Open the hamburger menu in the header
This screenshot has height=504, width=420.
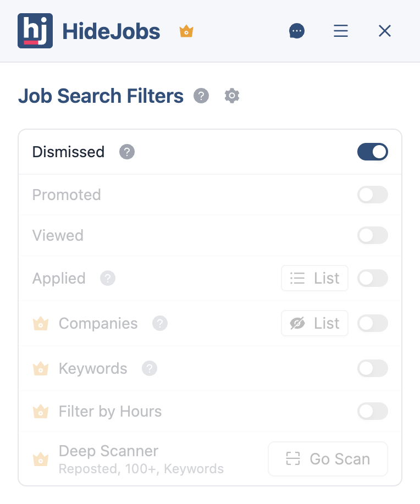(x=341, y=31)
